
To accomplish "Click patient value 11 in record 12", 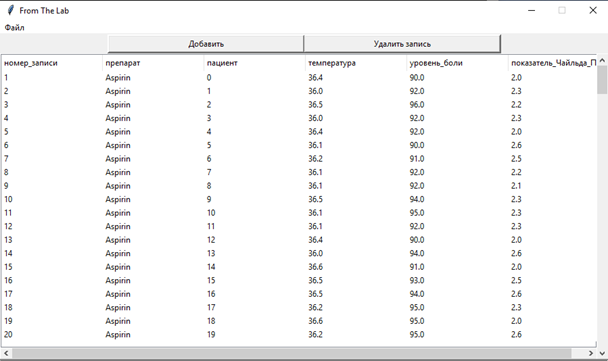I will pos(211,226).
